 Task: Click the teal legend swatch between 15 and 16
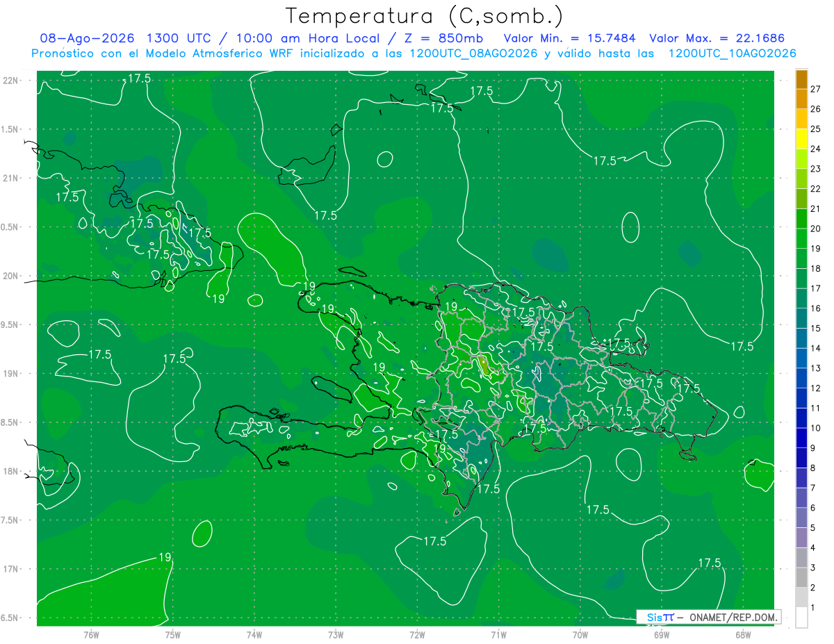coord(801,319)
